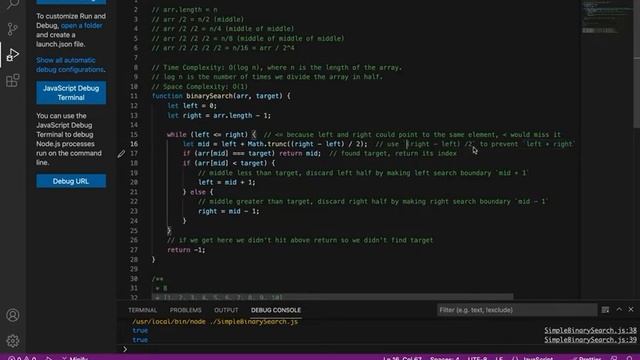This screenshot has width=640, height=360.
Task: Open the Extensions view
Action: click(13, 80)
